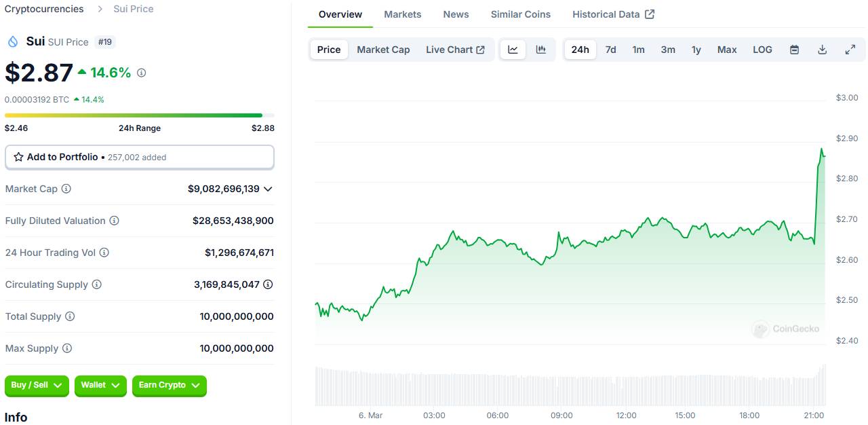
Task: Open the News tab
Action: click(456, 14)
